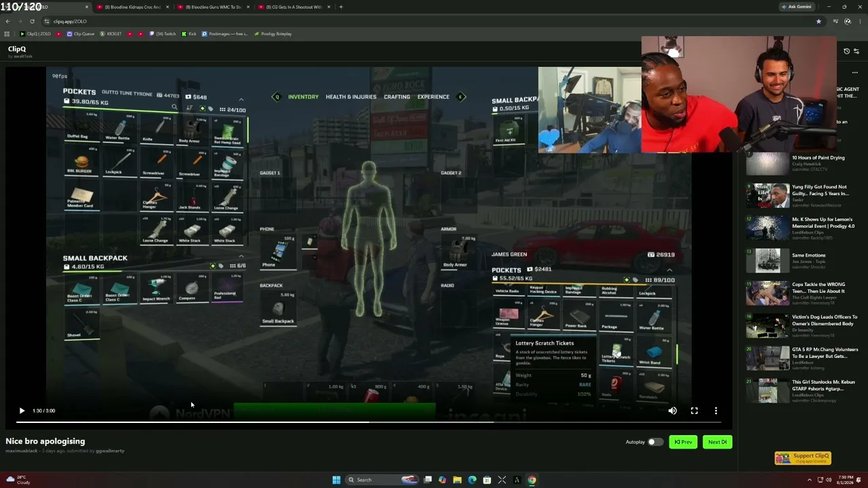Switch to the 'Bloodline Kidnaps Croc' browser tab
This screenshot has height=488, width=868.
coord(132,7)
